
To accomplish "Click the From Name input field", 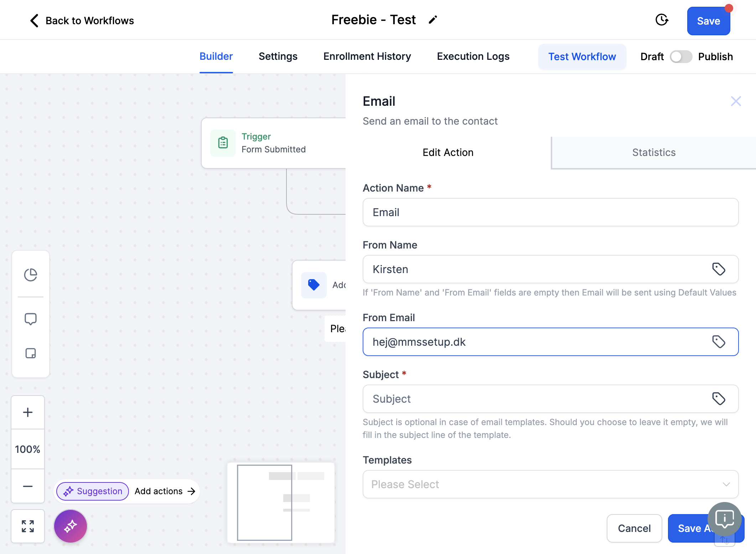I will pyautogui.click(x=550, y=269).
